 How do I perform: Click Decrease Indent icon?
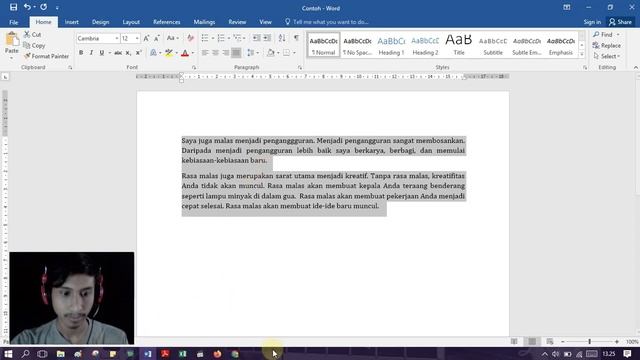(x=256, y=38)
